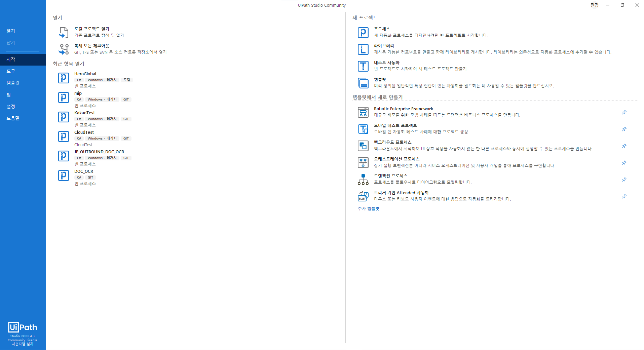
Task: Click the 백그라운드 프로세스 icon
Action: tap(363, 146)
